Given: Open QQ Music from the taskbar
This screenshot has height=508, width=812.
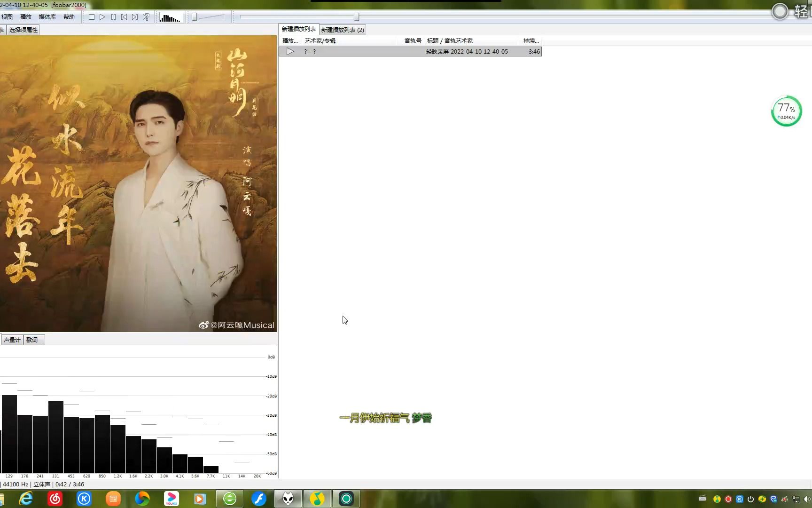Looking at the screenshot, I should (317, 499).
